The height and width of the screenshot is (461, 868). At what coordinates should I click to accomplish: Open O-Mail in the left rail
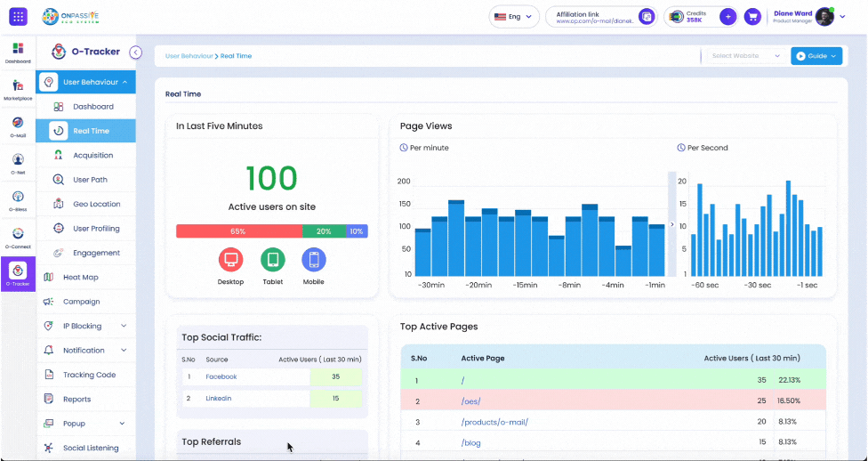tap(18, 127)
